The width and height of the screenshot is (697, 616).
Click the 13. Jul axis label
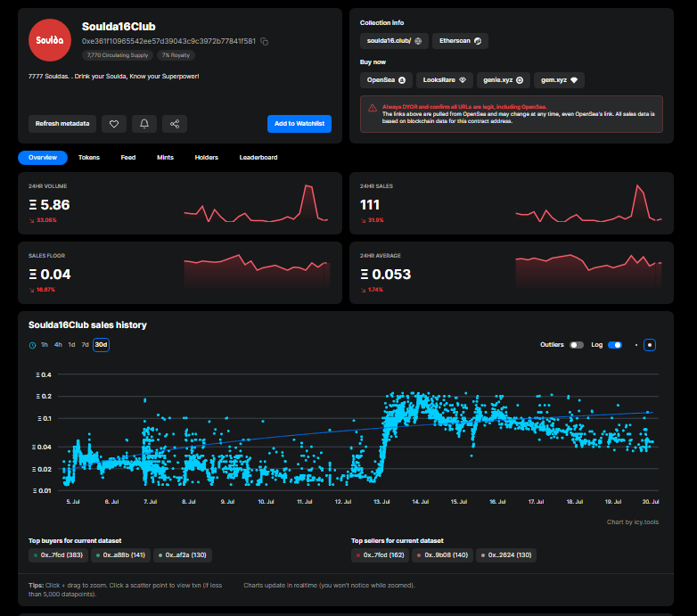coord(381,502)
